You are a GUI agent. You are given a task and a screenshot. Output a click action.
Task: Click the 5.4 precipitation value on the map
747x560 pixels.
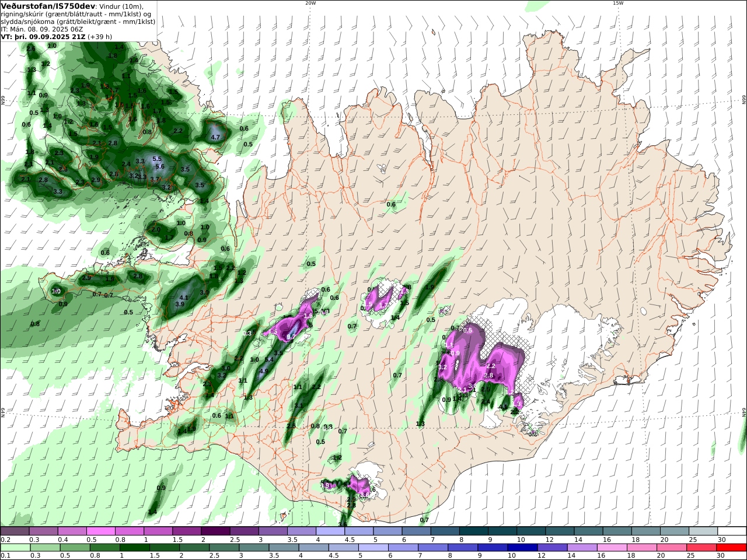(x=269, y=359)
